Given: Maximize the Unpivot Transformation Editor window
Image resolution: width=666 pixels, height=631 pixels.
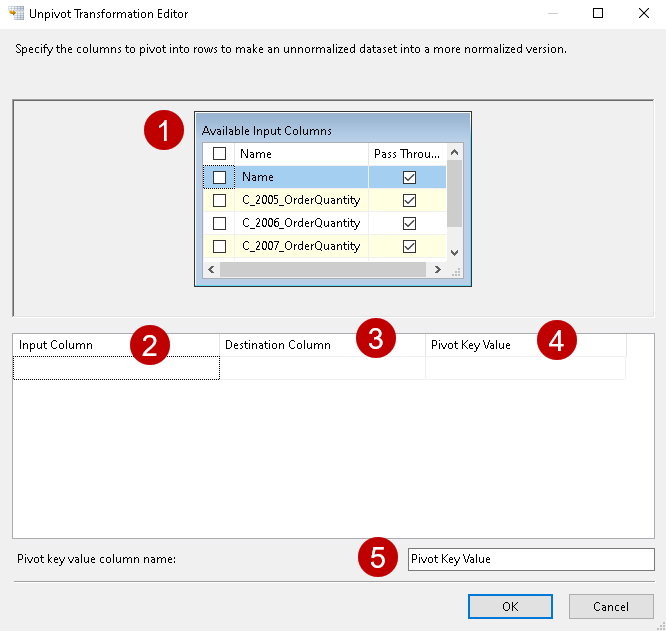Looking at the screenshot, I should [x=598, y=13].
